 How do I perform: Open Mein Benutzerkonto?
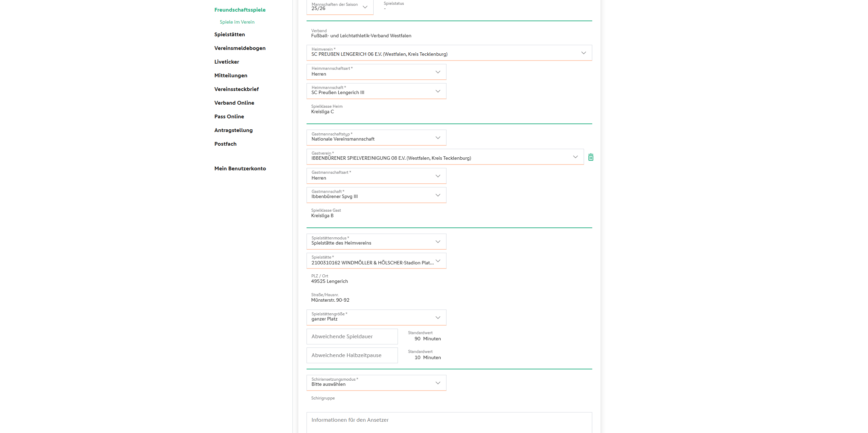(240, 169)
